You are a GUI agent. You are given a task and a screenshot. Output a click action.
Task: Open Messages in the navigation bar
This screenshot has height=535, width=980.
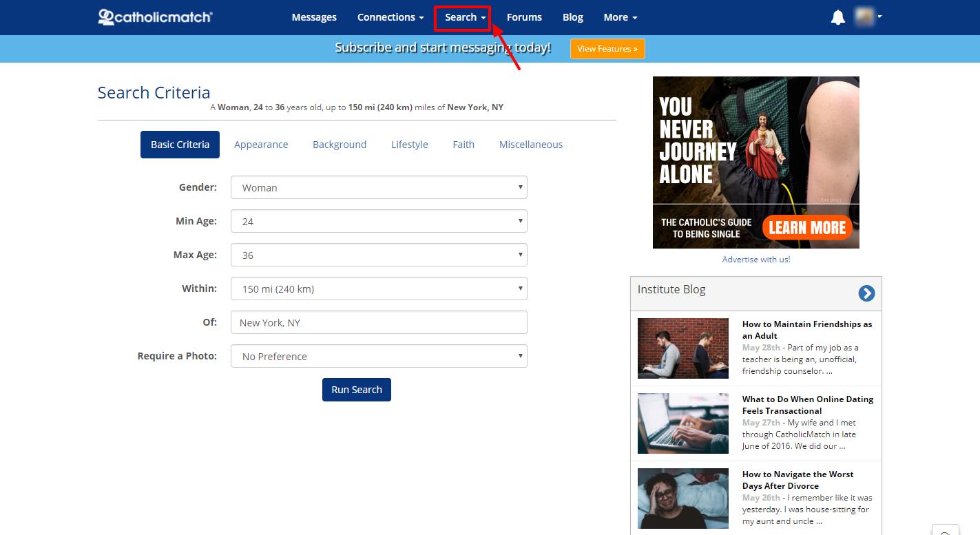(314, 17)
